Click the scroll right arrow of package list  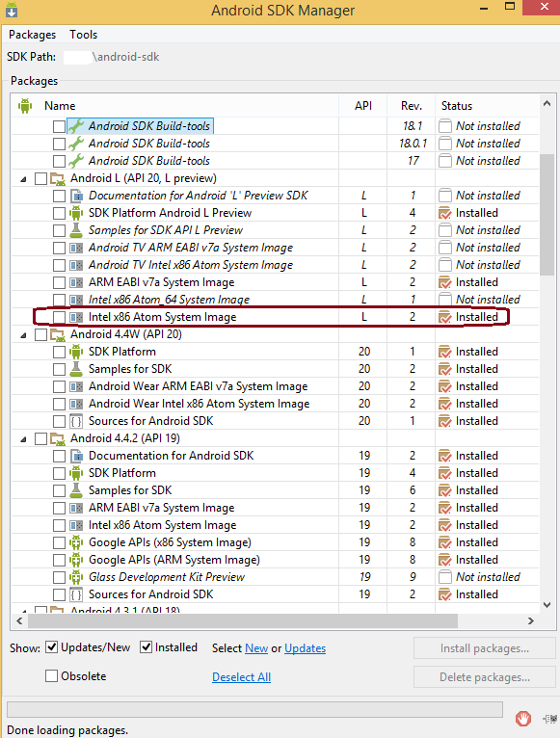click(531, 620)
